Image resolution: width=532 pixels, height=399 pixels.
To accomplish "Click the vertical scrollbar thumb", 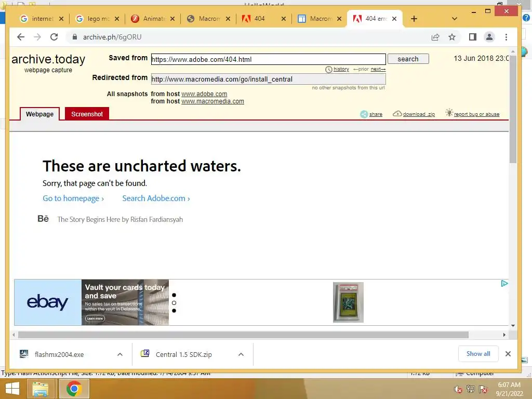I will [513, 109].
